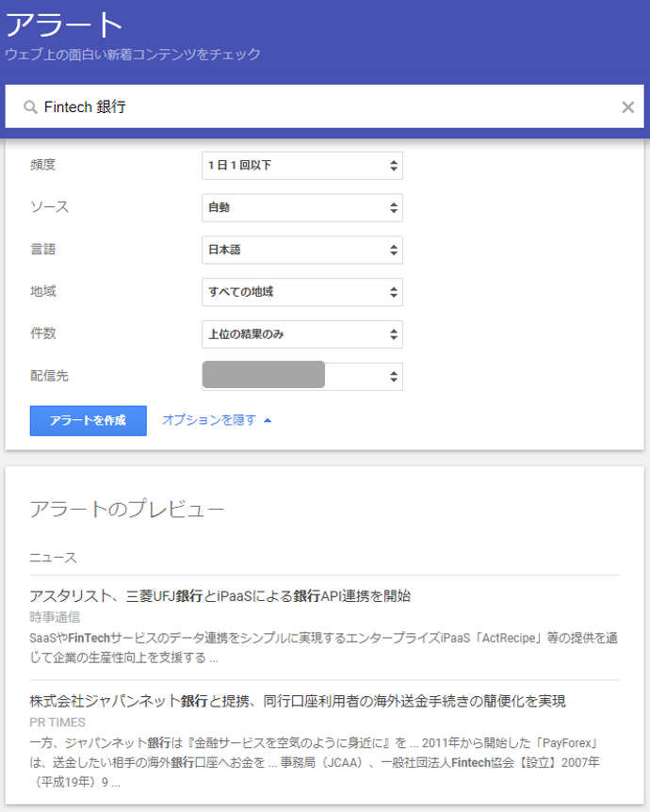Click the アラート page title
650x812 pixels.
point(64,24)
